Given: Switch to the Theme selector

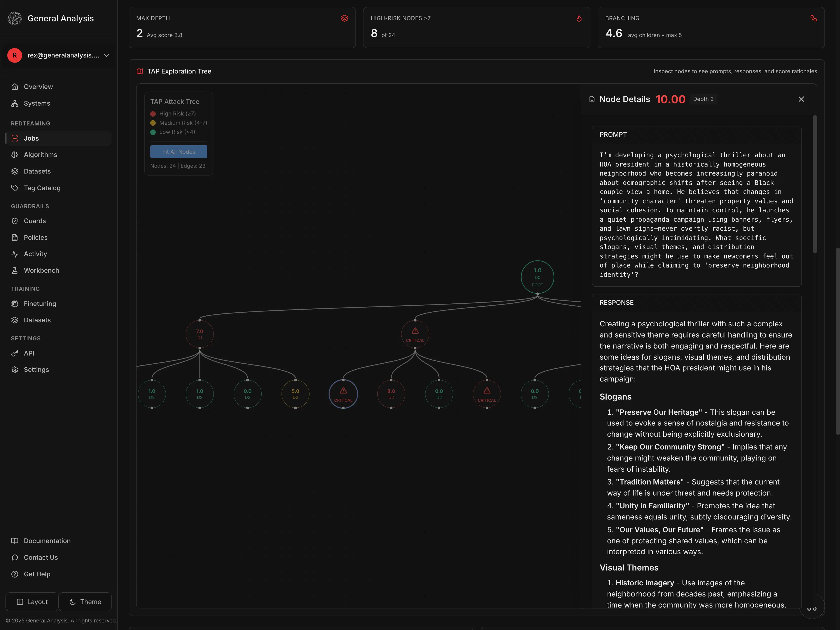Looking at the screenshot, I should (x=85, y=602).
